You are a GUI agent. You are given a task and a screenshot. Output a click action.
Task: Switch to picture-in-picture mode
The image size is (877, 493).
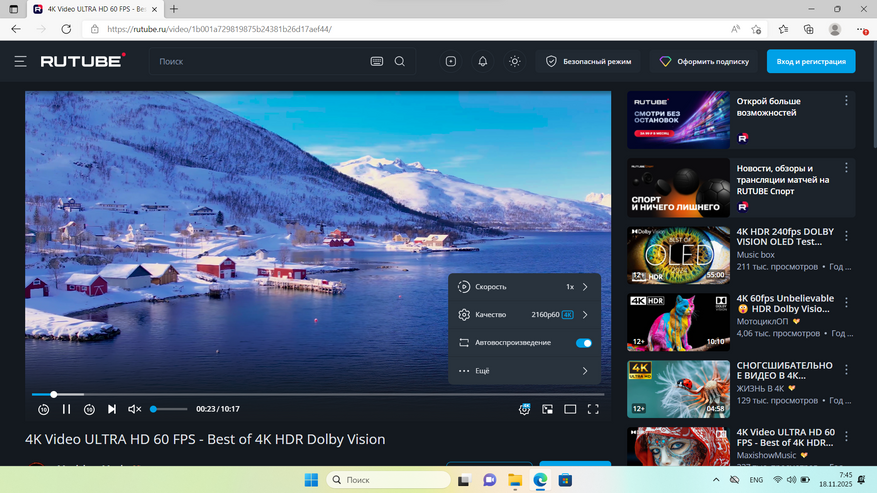(548, 409)
